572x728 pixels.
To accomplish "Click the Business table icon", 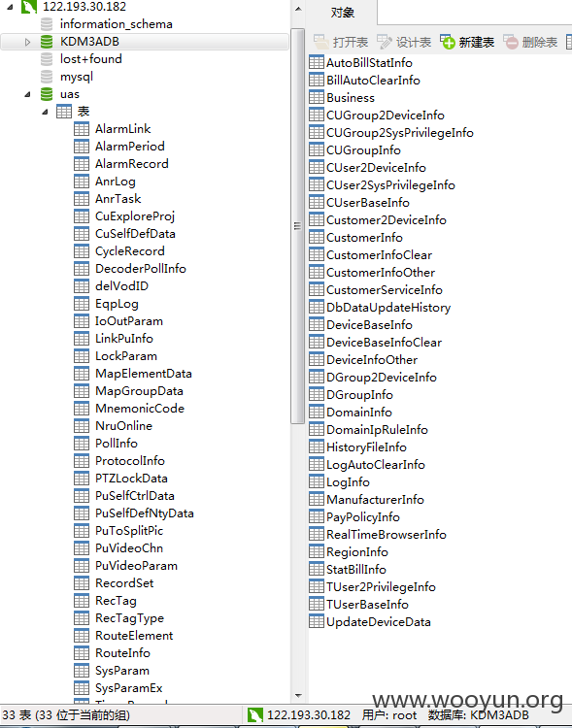I will click(x=317, y=97).
